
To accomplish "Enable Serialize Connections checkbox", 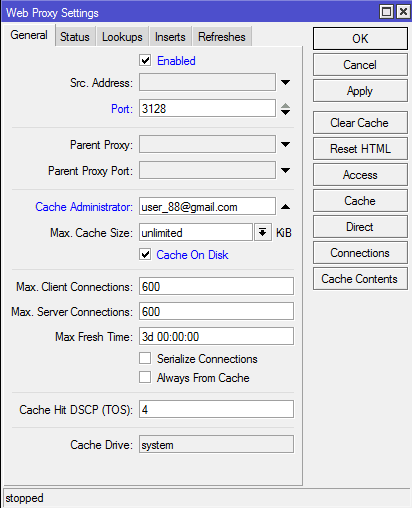I will click(145, 359).
